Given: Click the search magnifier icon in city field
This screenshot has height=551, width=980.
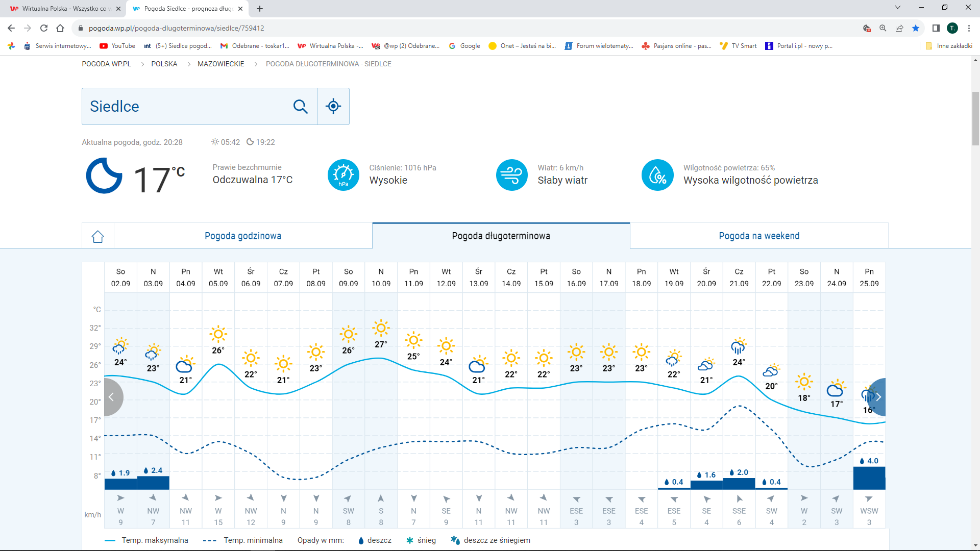Looking at the screenshot, I should coord(300,106).
